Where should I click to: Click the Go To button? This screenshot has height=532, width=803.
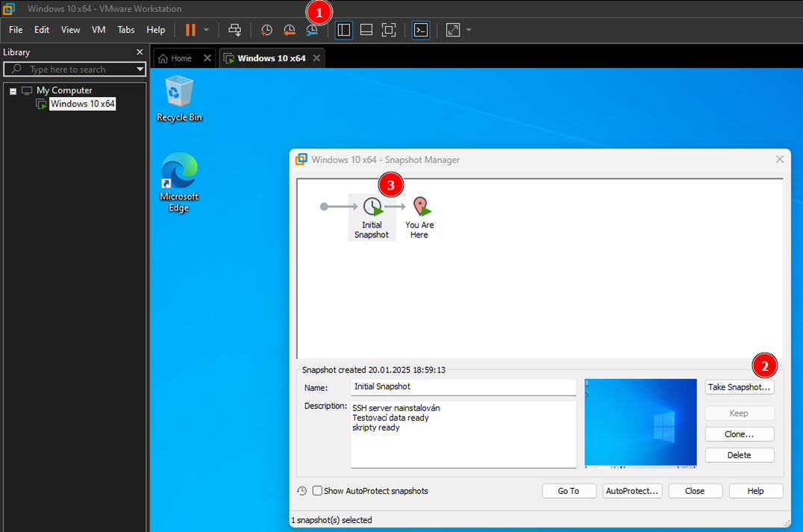click(x=569, y=491)
